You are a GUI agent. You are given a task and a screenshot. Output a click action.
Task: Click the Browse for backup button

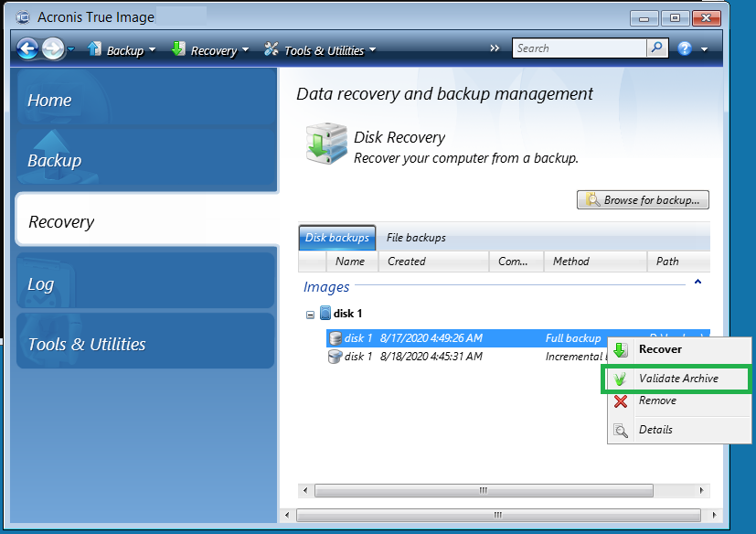(642, 199)
